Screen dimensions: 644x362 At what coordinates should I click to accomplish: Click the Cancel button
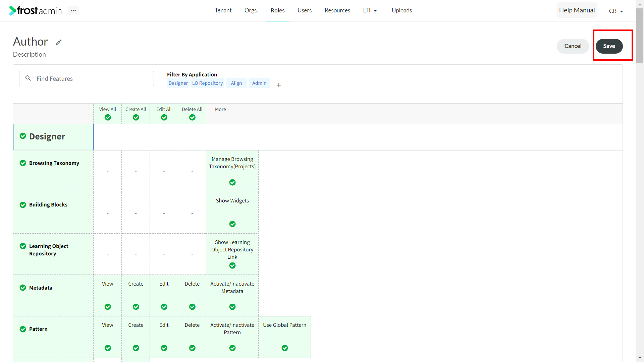(x=573, y=46)
